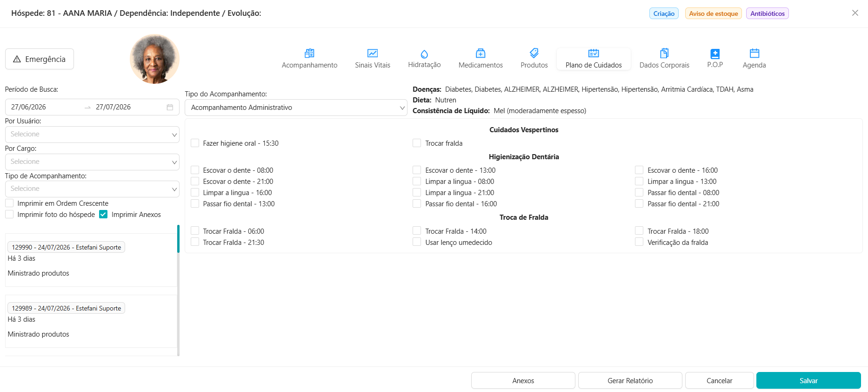Switch to Plano de Cuidados tab
The width and height of the screenshot is (868, 392).
[594, 59]
